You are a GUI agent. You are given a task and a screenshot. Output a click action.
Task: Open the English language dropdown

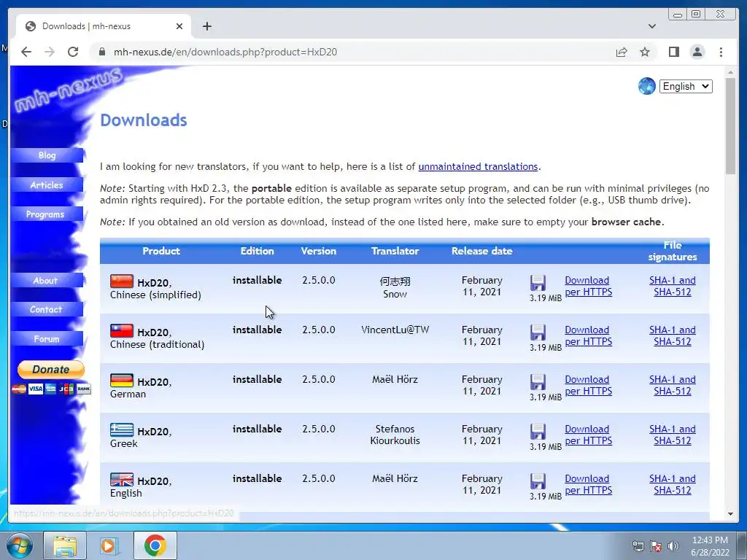click(x=686, y=86)
